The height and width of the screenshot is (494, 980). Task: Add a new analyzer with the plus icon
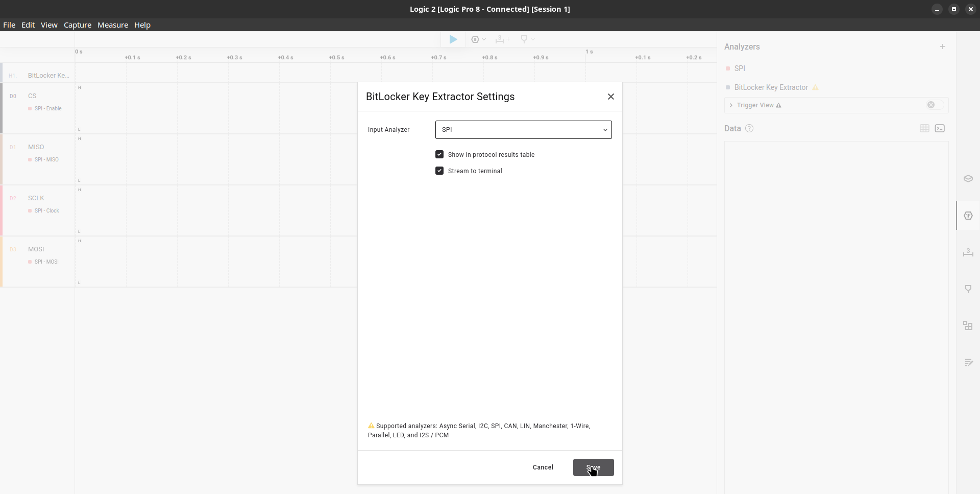click(x=943, y=46)
